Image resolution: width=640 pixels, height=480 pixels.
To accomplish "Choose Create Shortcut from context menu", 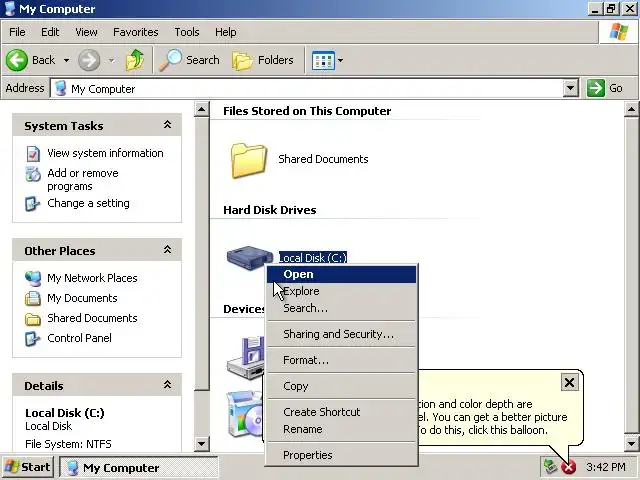I will pyautogui.click(x=341, y=412).
